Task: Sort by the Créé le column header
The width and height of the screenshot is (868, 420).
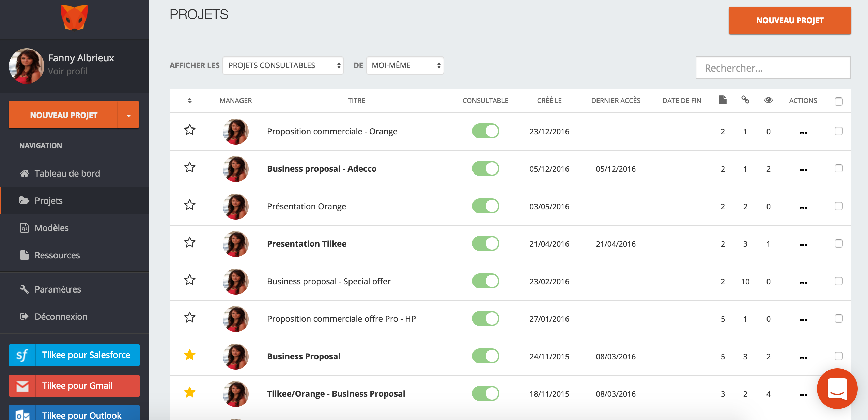Action: 549,101
